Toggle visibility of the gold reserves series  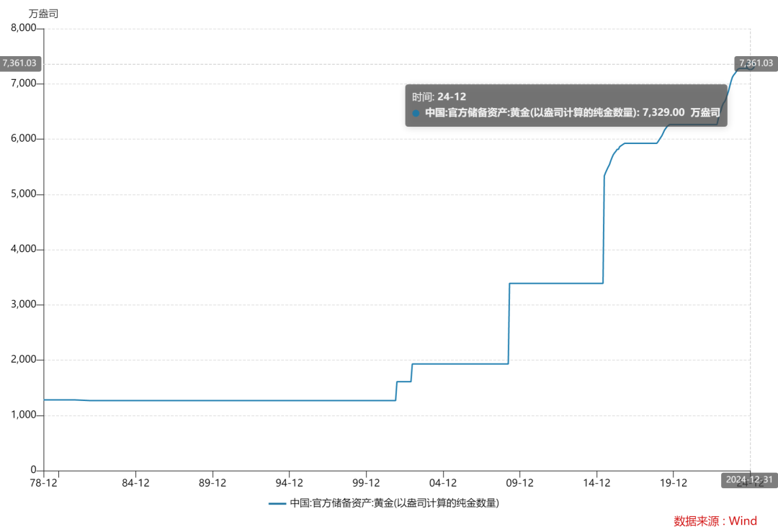click(x=385, y=504)
